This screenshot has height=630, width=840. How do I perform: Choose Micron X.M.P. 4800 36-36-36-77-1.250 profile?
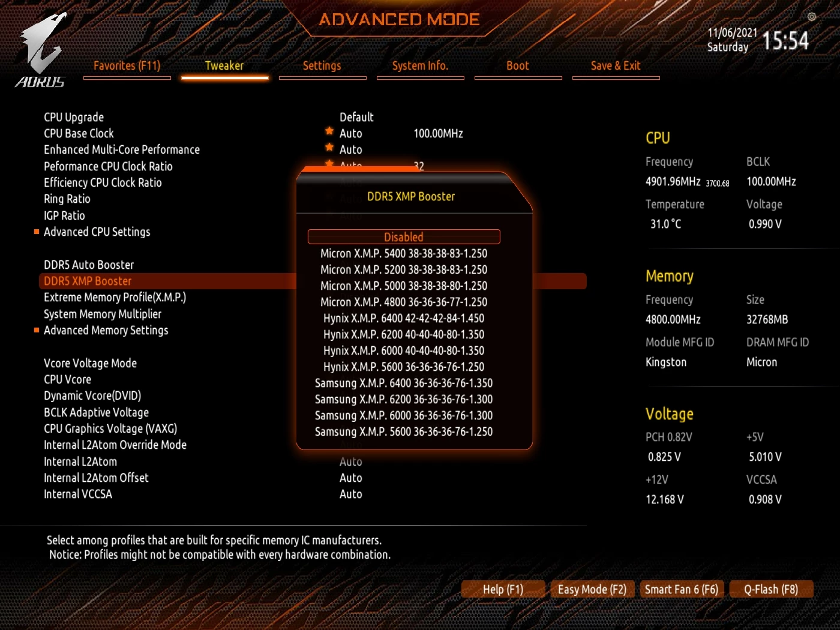pos(404,302)
